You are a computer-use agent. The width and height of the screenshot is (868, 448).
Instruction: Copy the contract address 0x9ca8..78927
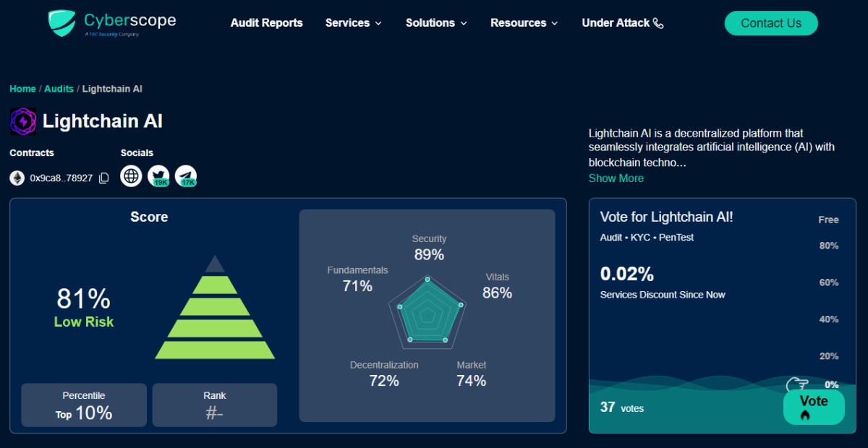click(x=103, y=177)
